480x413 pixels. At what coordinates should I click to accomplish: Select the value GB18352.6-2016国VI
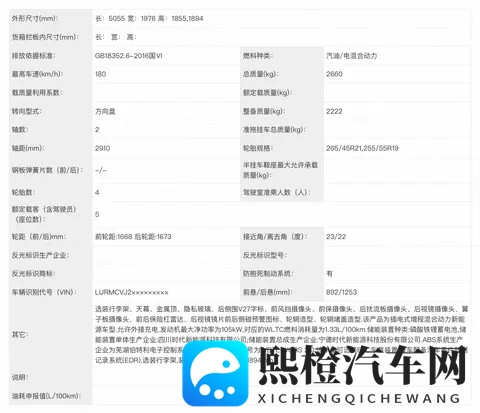pos(128,56)
